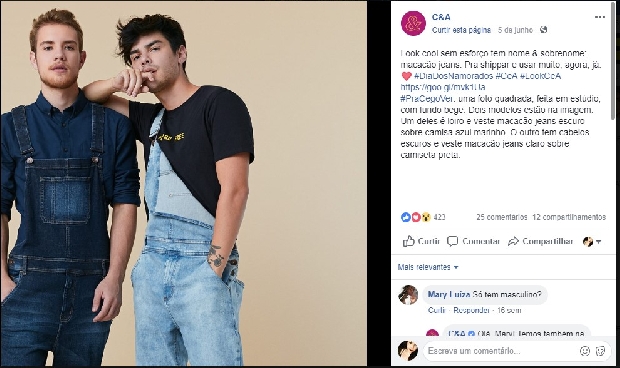Viewport: 620px width, 368px height.
Task: Open the post options three-dot menu
Action: click(599, 17)
